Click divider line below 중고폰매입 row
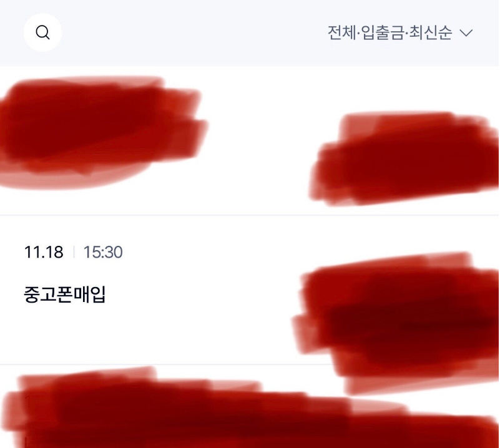 (159, 364)
